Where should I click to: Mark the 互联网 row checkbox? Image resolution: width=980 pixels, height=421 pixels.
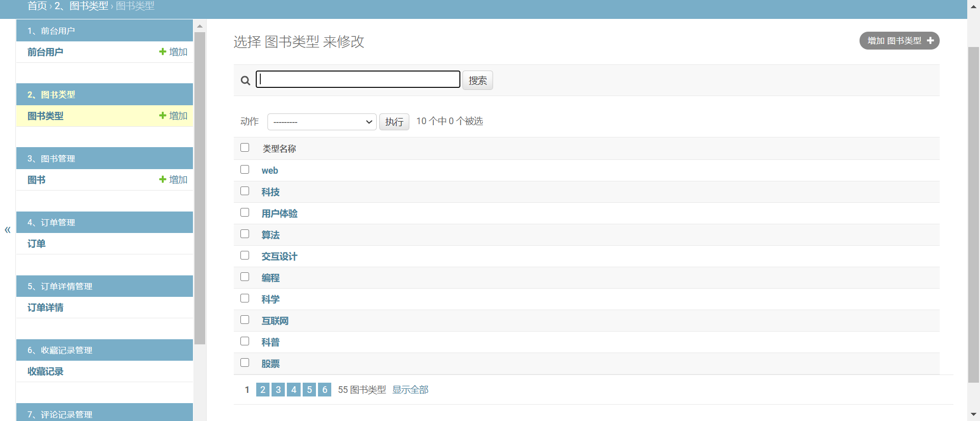tap(245, 320)
